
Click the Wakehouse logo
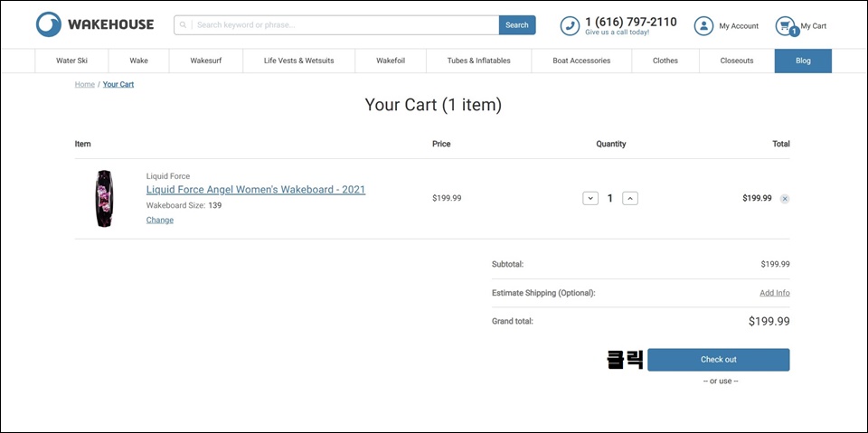tap(95, 24)
